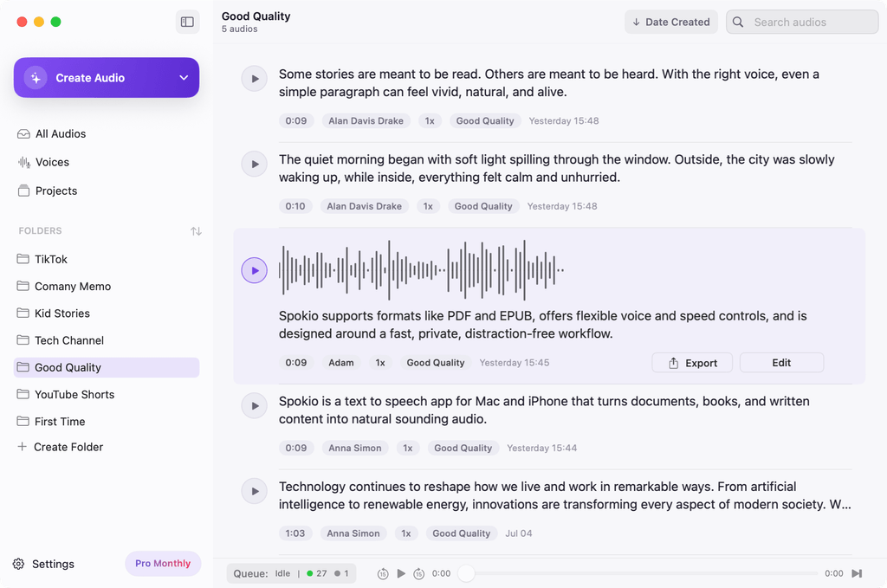
Task: Click the 0:10 duration tag
Action: click(x=295, y=206)
